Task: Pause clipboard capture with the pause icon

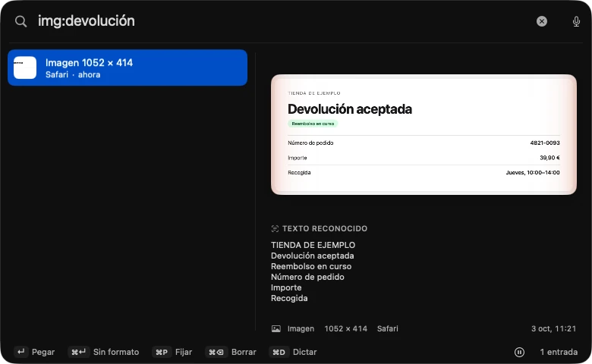Action: pos(519,352)
